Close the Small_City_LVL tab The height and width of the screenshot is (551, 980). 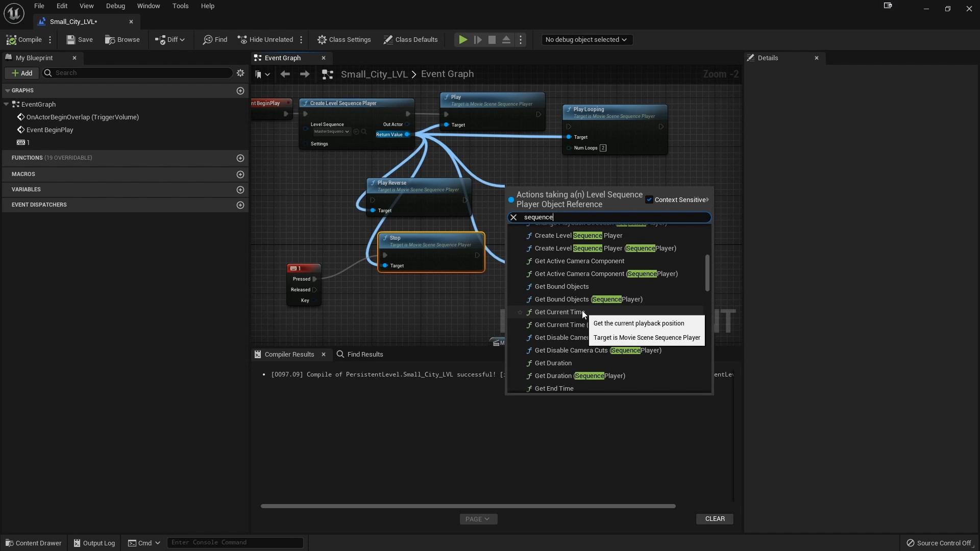click(131, 21)
